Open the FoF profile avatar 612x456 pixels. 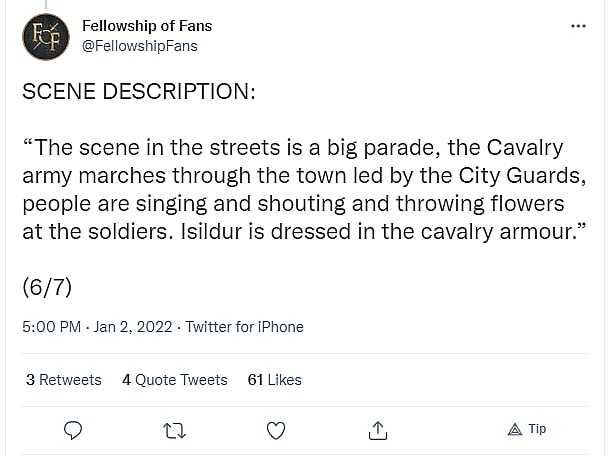click(46, 36)
